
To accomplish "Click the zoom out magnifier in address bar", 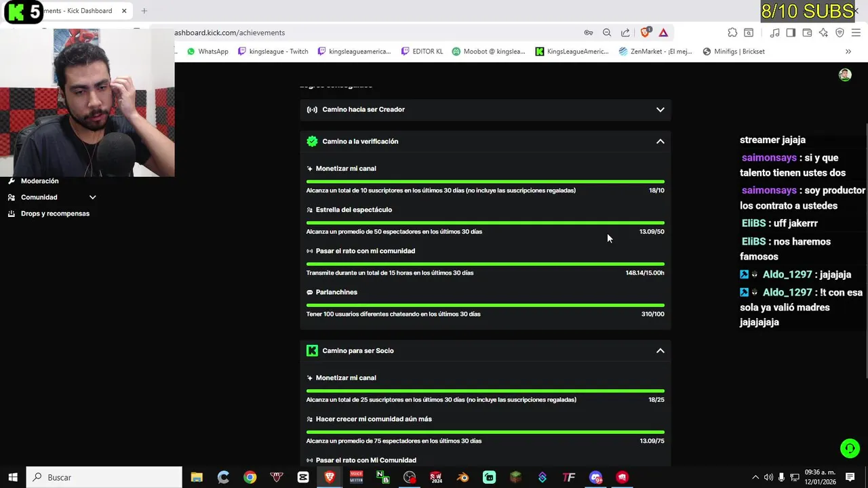I will pos(607,33).
